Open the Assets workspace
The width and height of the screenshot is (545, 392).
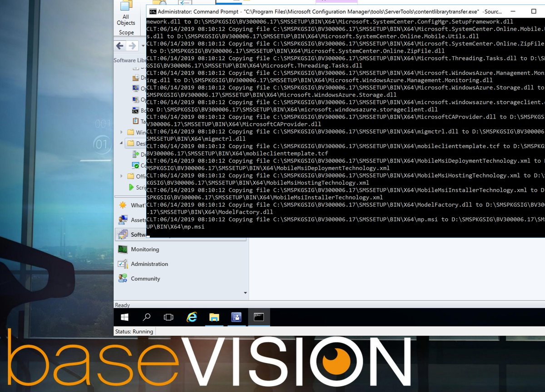coord(131,220)
